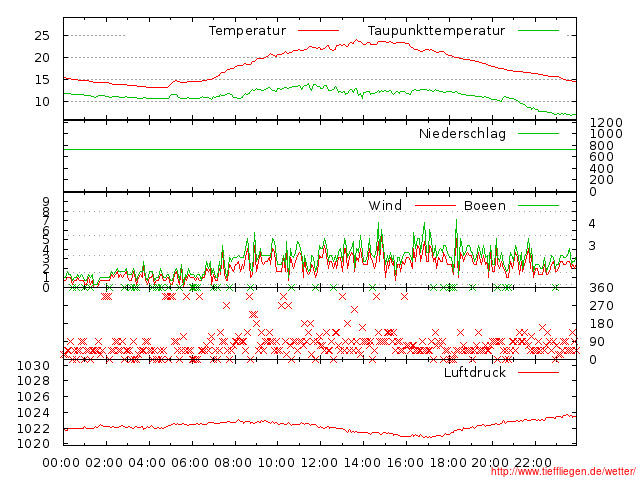
Task: Click the 10:00 time axis label
Action: click(x=276, y=463)
